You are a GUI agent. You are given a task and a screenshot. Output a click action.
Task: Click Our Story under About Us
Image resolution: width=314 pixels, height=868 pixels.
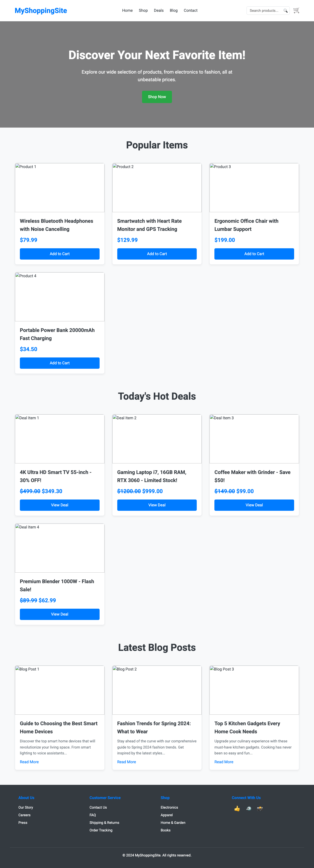click(x=26, y=807)
